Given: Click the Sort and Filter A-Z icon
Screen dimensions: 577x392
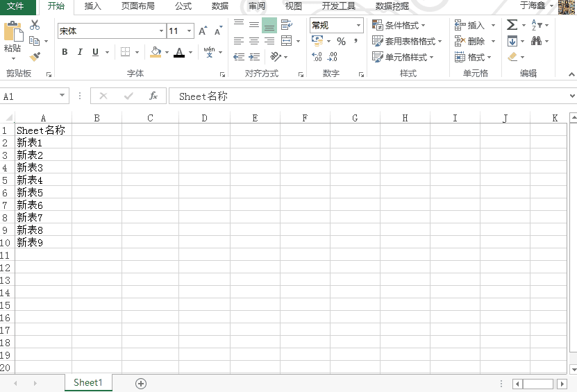Looking at the screenshot, I should [537, 25].
